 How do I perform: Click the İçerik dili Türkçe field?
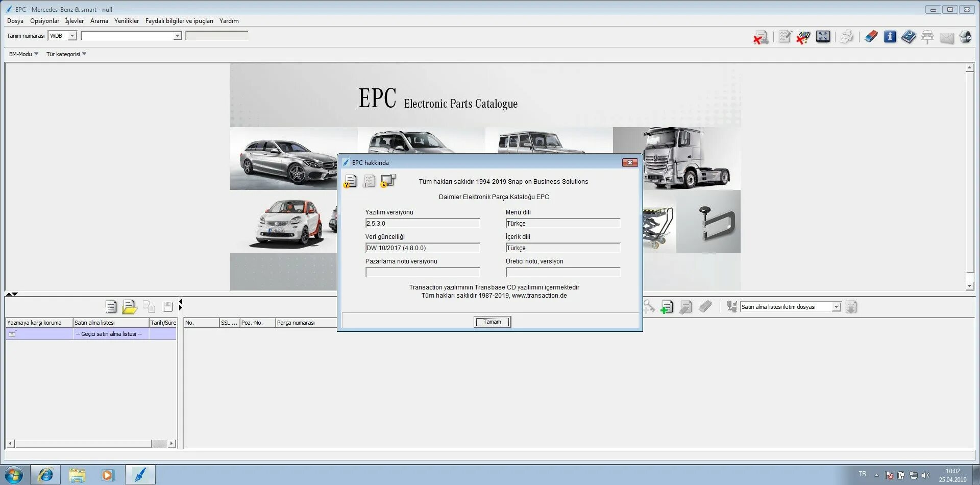[x=563, y=248]
